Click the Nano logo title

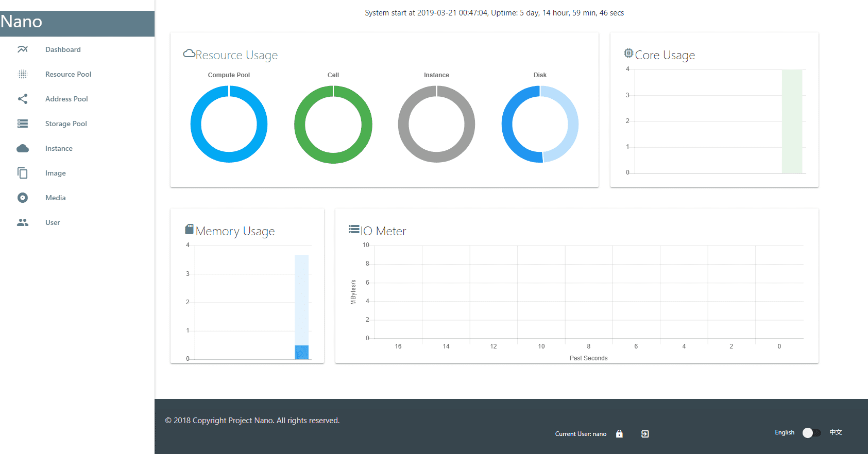point(22,22)
